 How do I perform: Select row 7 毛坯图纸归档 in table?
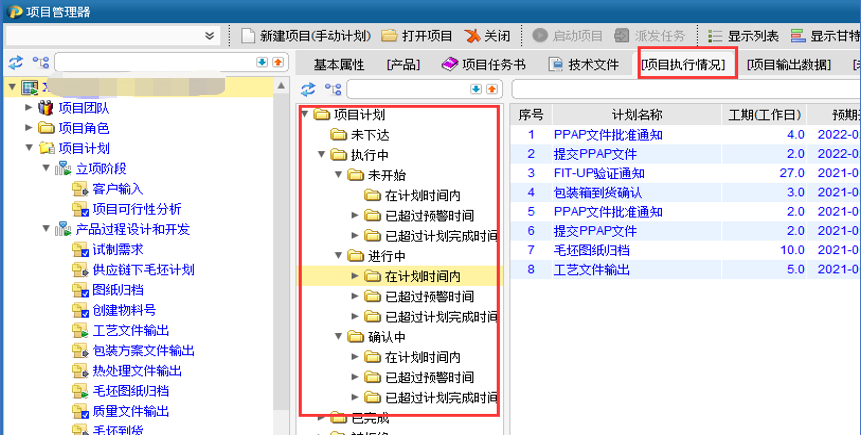pos(686,251)
